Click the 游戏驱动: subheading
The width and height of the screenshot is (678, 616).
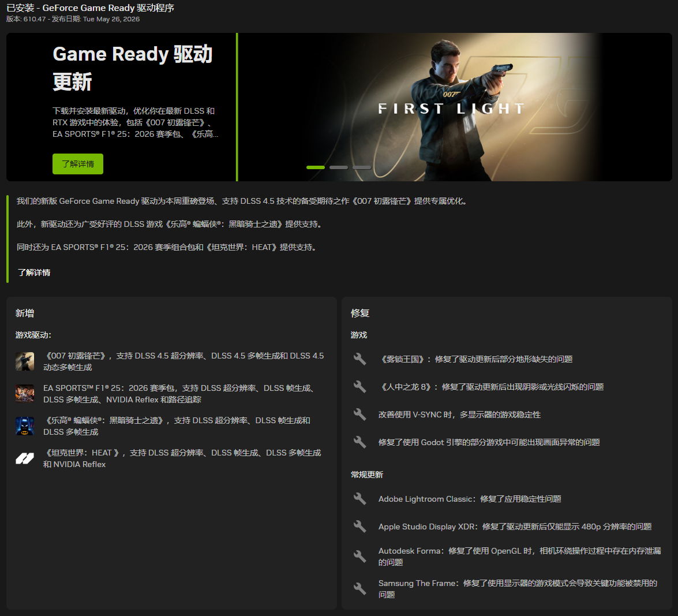33,335
